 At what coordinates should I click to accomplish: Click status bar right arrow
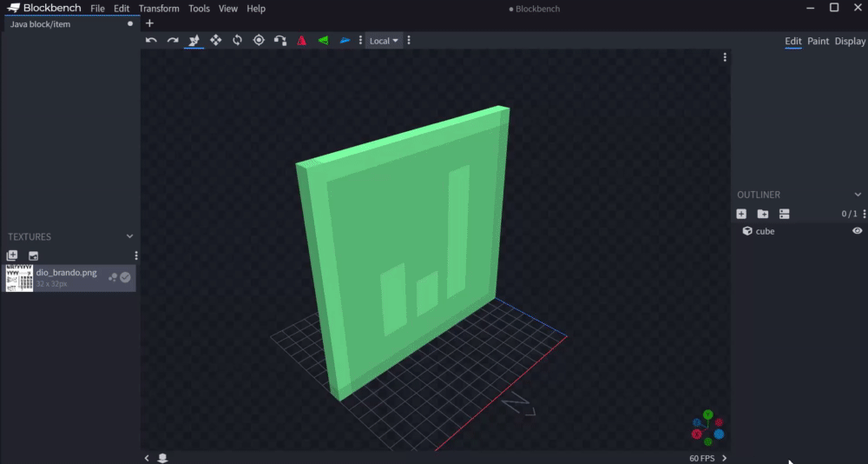[x=724, y=458]
